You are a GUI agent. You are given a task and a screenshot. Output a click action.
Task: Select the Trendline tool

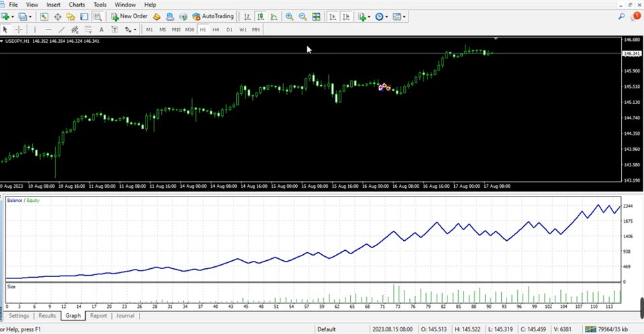coord(62,30)
